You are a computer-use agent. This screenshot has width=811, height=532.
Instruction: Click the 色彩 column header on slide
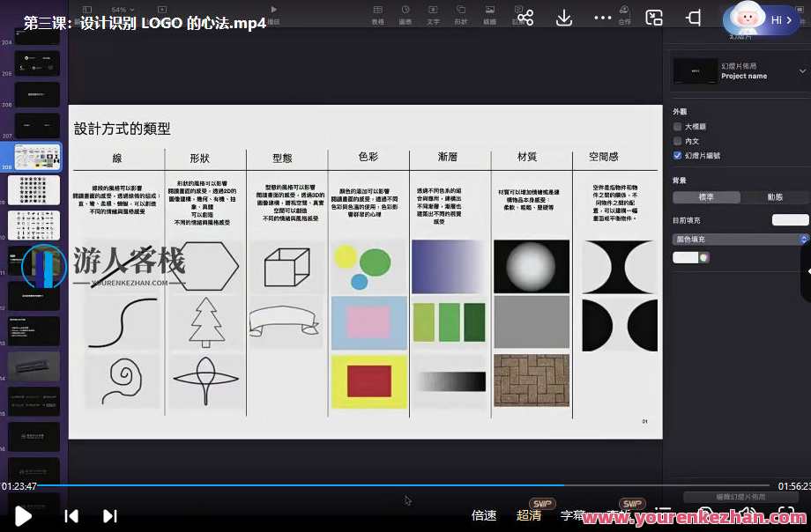[x=368, y=157]
